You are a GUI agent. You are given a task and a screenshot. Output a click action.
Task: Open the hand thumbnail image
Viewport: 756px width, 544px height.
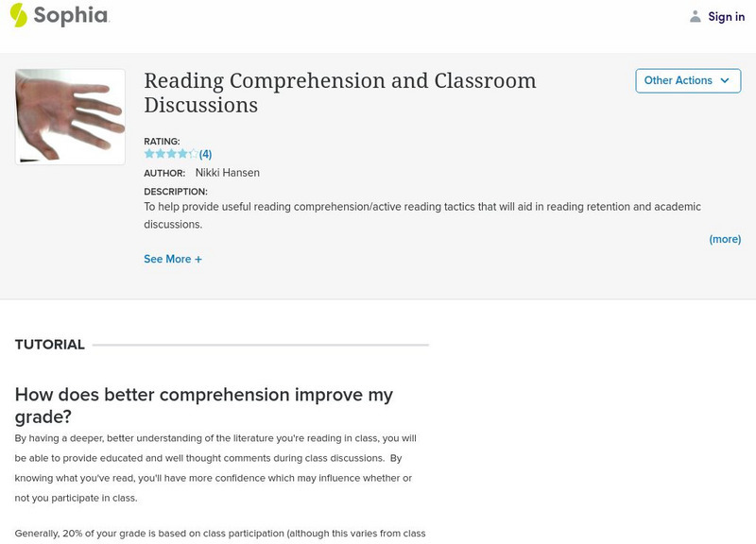pyautogui.click(x=70, y=116)
